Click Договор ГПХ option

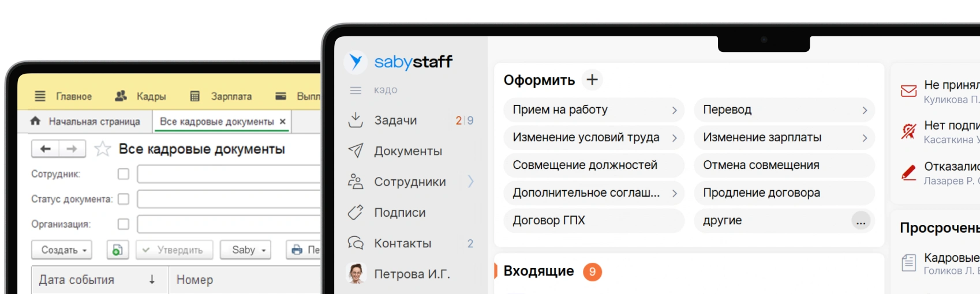click(x=594, y=220)
